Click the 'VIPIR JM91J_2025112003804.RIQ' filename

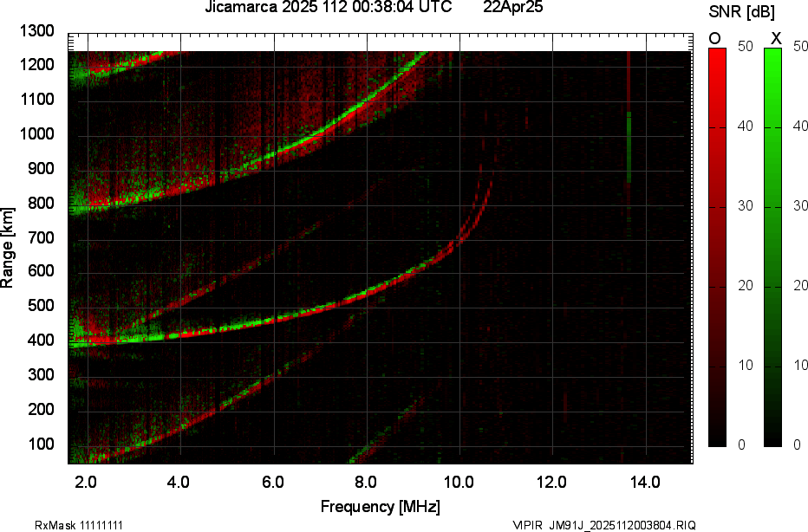click(604, 525)
